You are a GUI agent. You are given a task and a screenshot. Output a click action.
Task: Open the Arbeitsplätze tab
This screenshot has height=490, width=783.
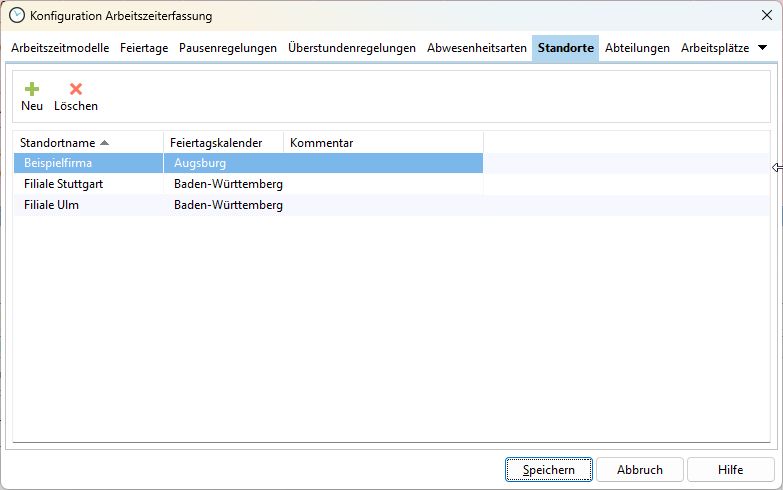click(x=715, y=48)
